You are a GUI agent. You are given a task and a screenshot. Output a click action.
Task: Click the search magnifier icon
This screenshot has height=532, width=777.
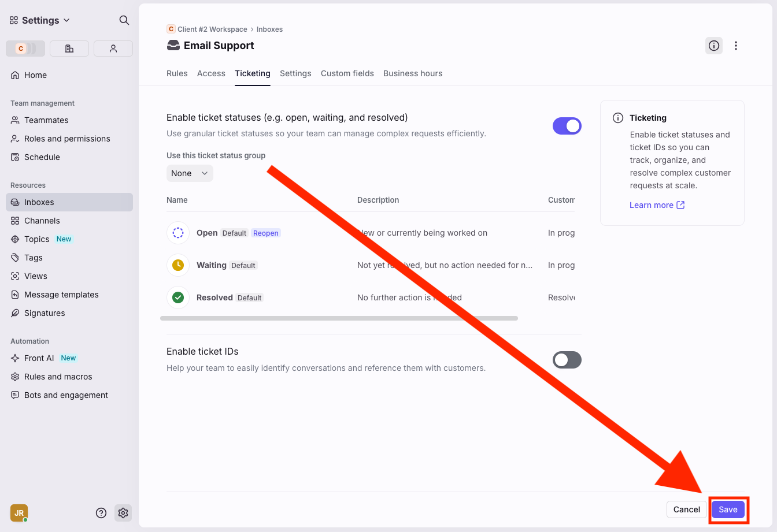pos(124,20)
